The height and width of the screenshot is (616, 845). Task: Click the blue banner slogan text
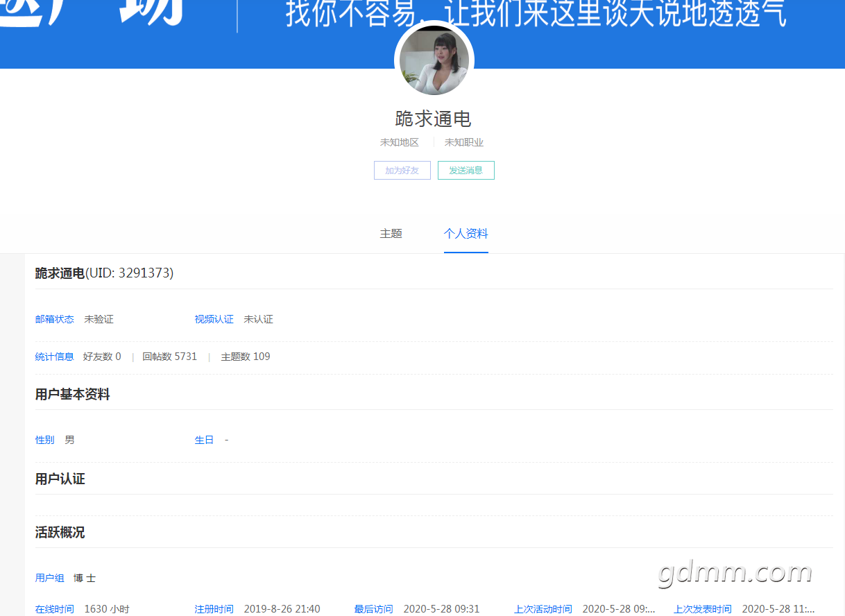pos(536,14)
